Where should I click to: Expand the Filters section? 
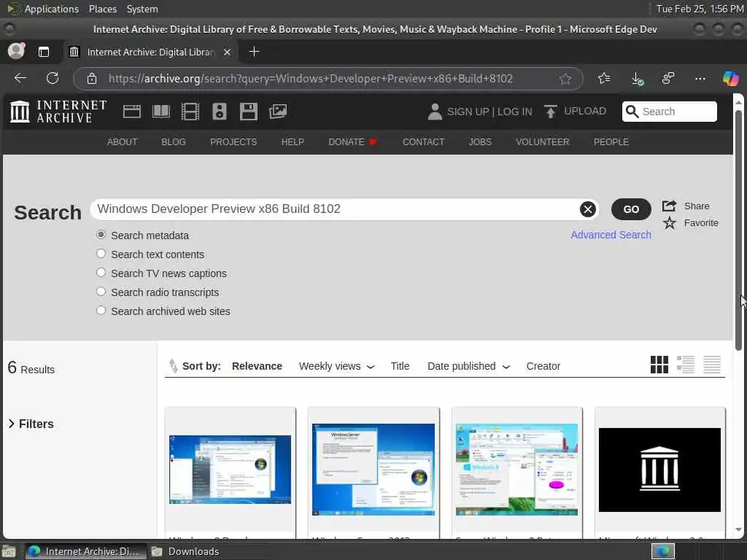click(31, 424)
